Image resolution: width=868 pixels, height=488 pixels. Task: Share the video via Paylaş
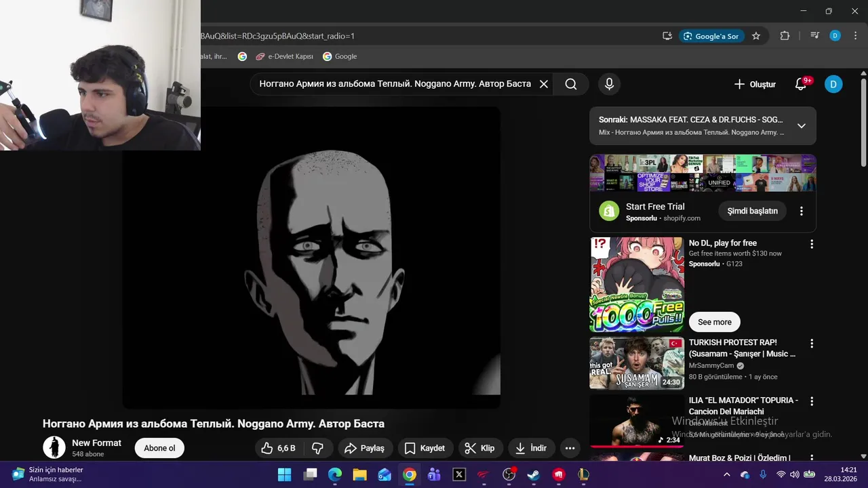364,448
